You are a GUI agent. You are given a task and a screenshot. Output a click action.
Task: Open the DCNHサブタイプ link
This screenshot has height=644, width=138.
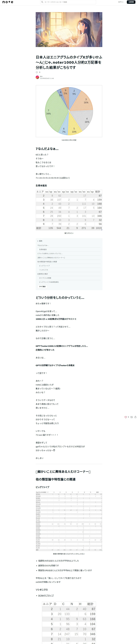click(46, 595)
